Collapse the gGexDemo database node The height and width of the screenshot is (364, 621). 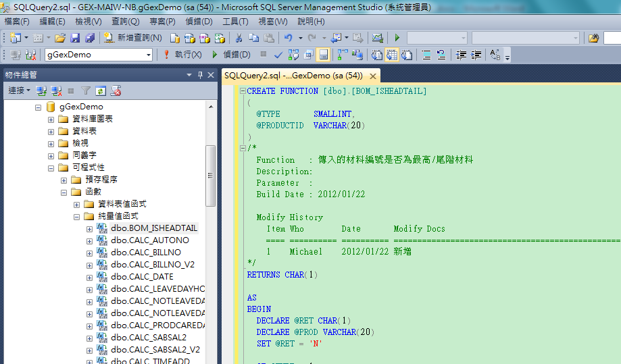point(38,107)
